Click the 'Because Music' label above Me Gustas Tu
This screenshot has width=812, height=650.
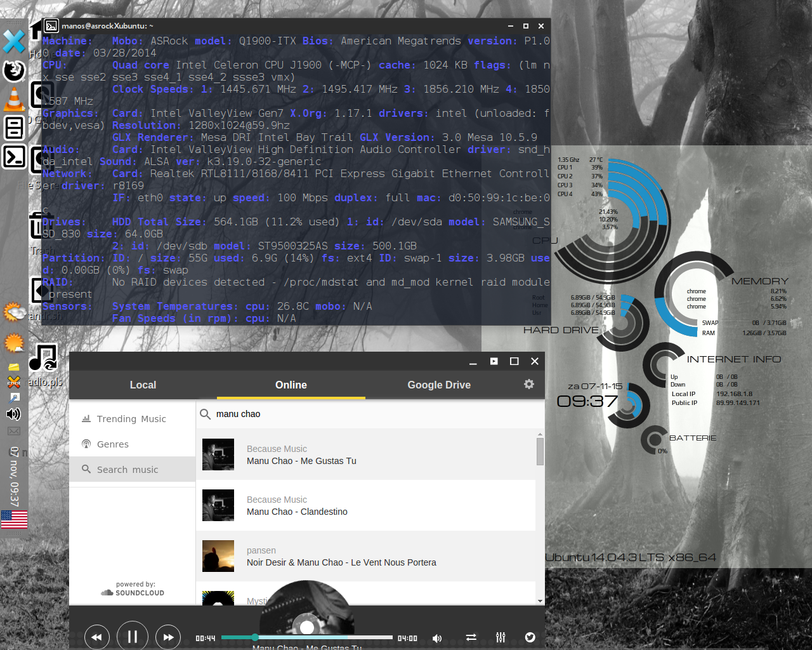click(277, 449)
